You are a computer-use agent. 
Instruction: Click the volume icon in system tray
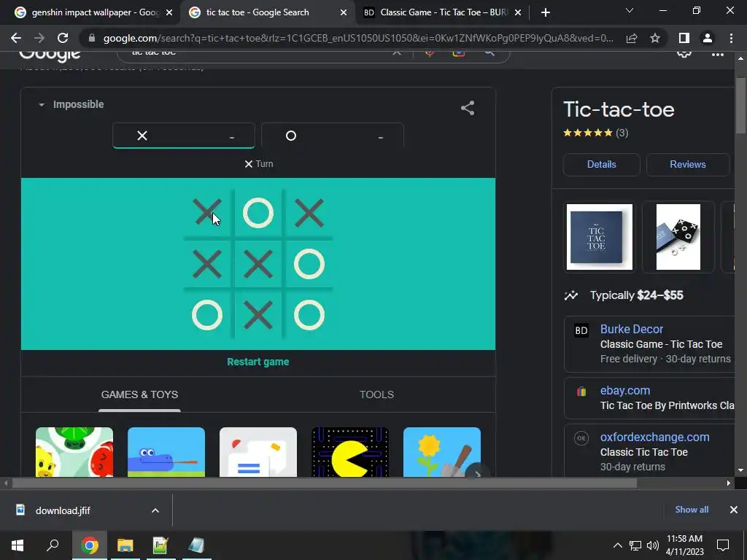click(x=653, y=545)
